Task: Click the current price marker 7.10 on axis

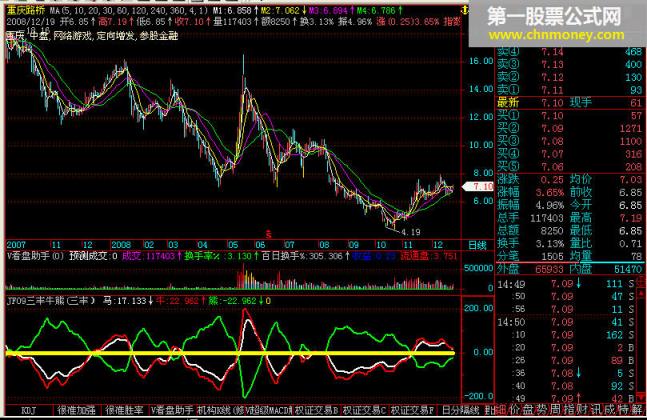Action: pos(478,186)
